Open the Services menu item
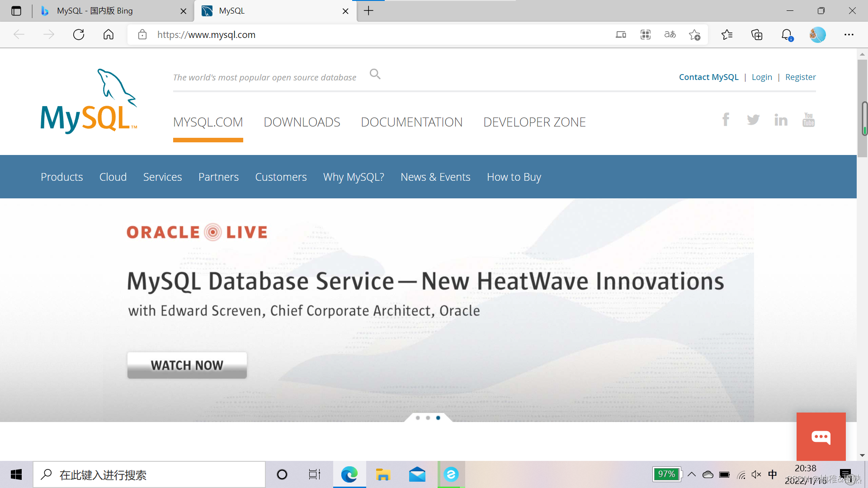Viewport: 868px width, 488px height. (x=162, y=177)
